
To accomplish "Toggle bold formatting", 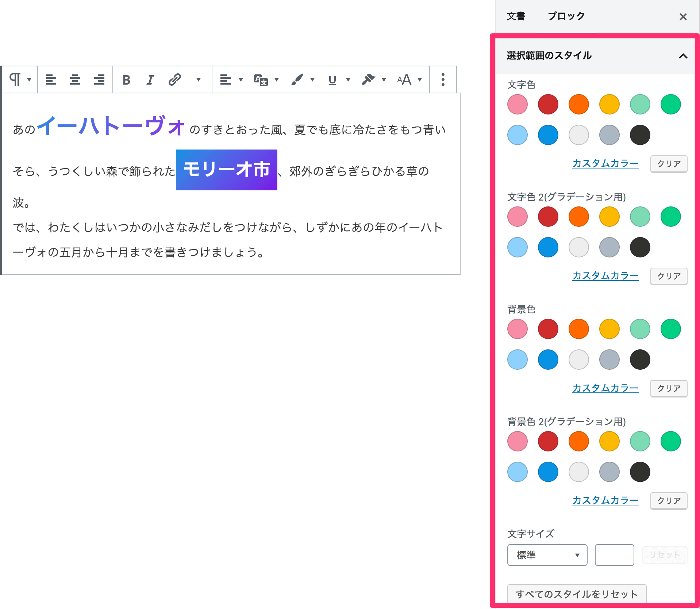I will pos(126,79).
